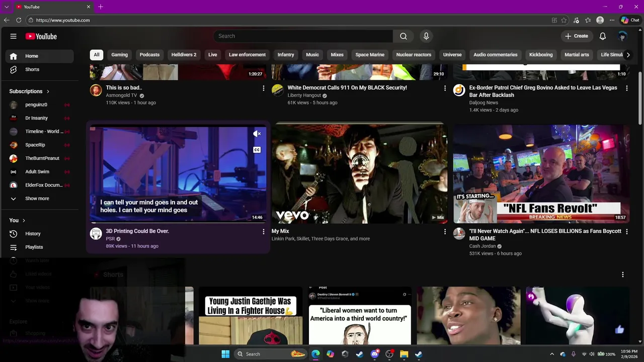Open browser favorites list icon

(x=588, y=20)
